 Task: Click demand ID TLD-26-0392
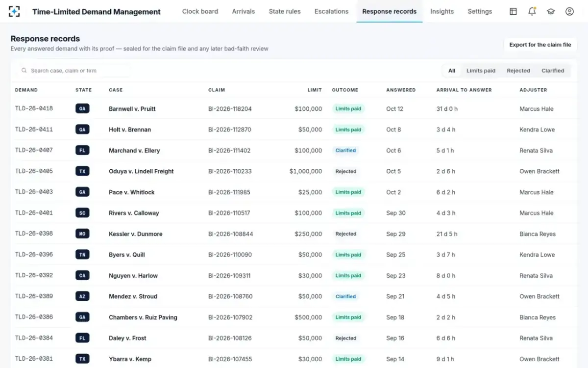(34, 275)
